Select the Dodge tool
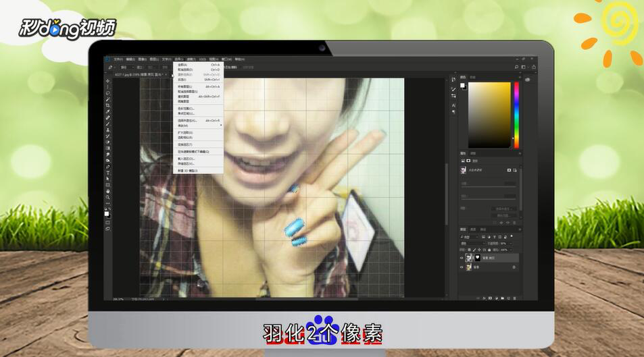The height and width of the screenshot is (357, 644). pyautogui.click(x=107, y=161)
